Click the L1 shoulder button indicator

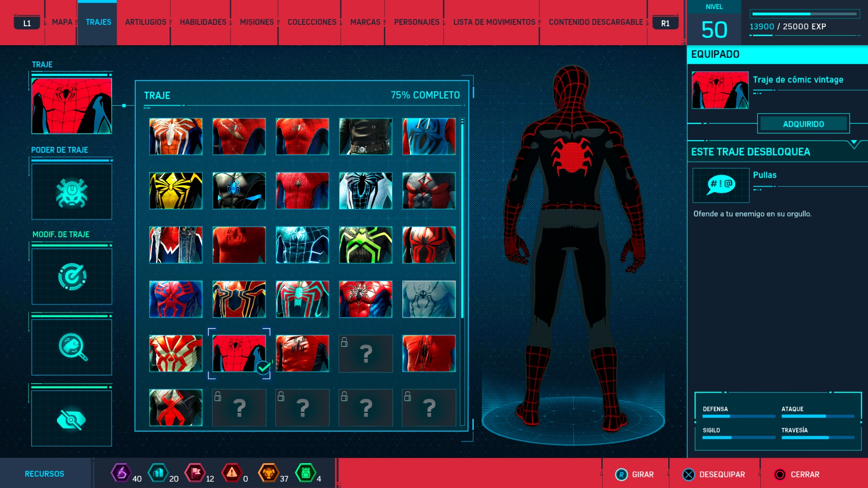click(x=27, y=23)
